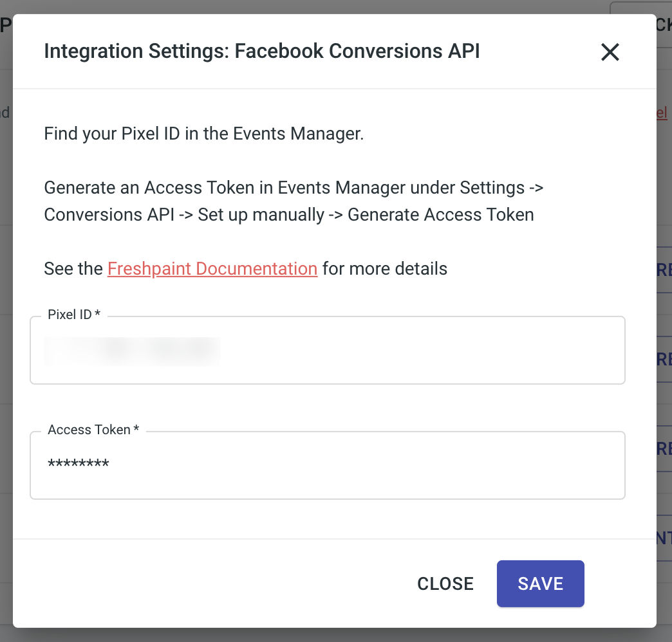Click the "Access Token *" field label
The image size is (672, 642).
click(93, 430)
